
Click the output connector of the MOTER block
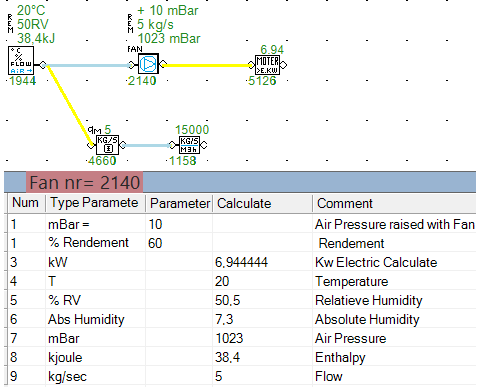(x=283, y=65)
